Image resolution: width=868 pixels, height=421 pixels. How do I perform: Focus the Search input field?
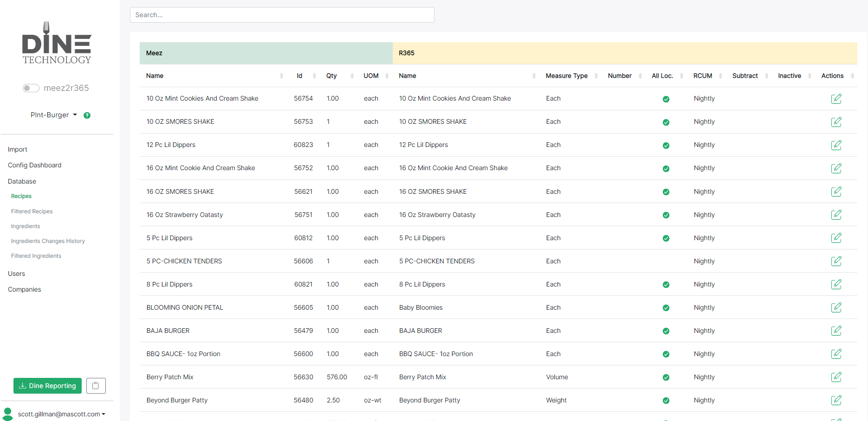click(282, 15)
